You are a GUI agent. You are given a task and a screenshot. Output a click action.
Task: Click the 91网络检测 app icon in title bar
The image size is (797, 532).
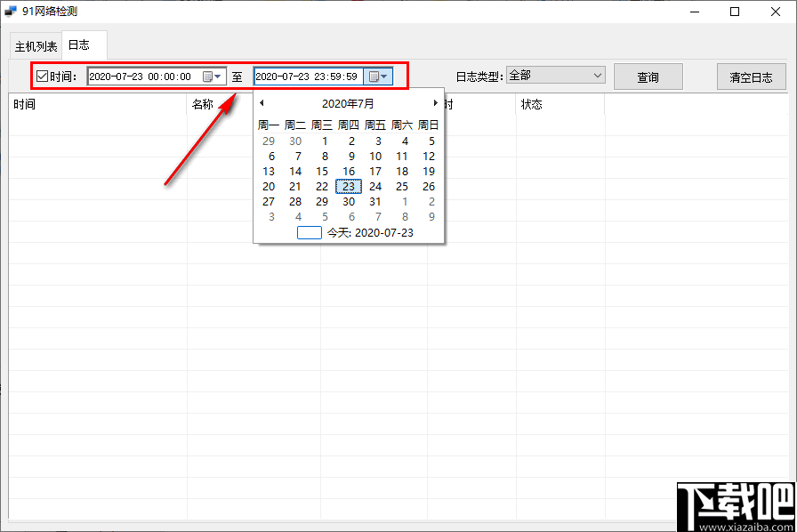(10, 12)
